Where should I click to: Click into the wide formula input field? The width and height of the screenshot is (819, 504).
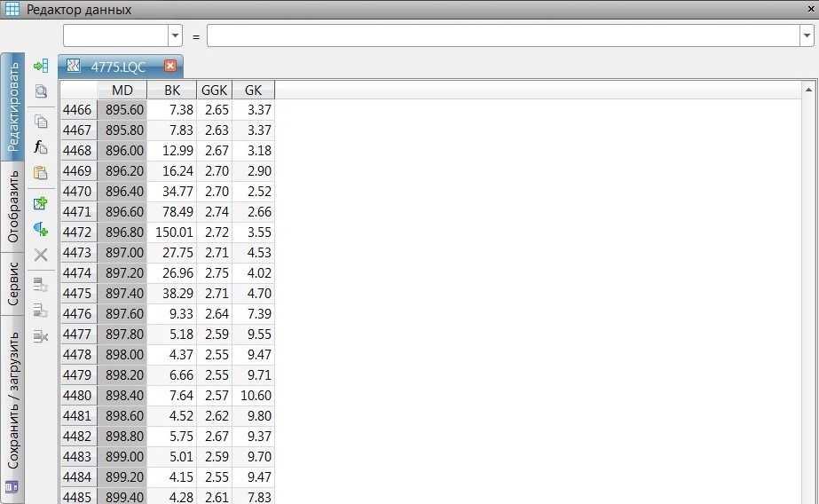[x=503, y=36]
